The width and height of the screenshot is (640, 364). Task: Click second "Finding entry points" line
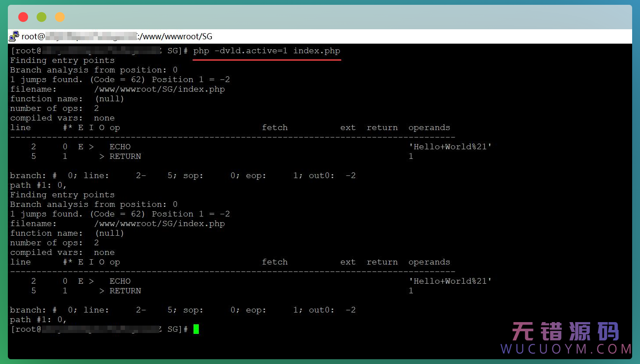pyautogui.click(x=62, y=195)
